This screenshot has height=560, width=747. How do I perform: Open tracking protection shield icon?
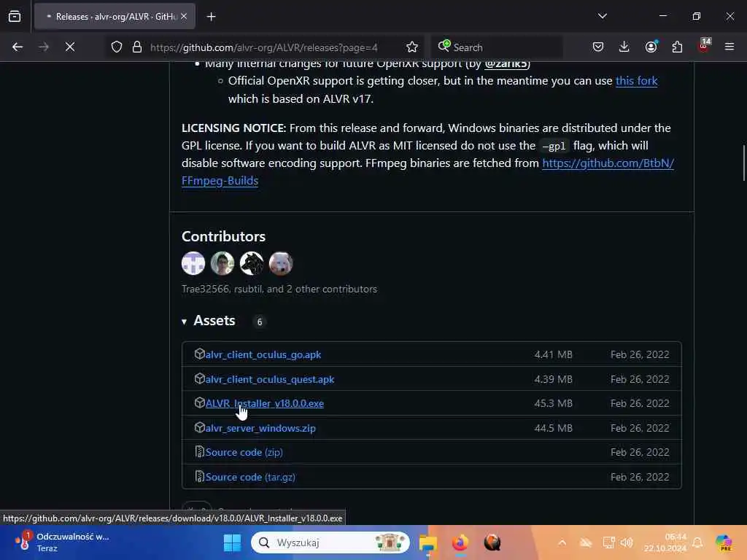click(x=117, y=47)
